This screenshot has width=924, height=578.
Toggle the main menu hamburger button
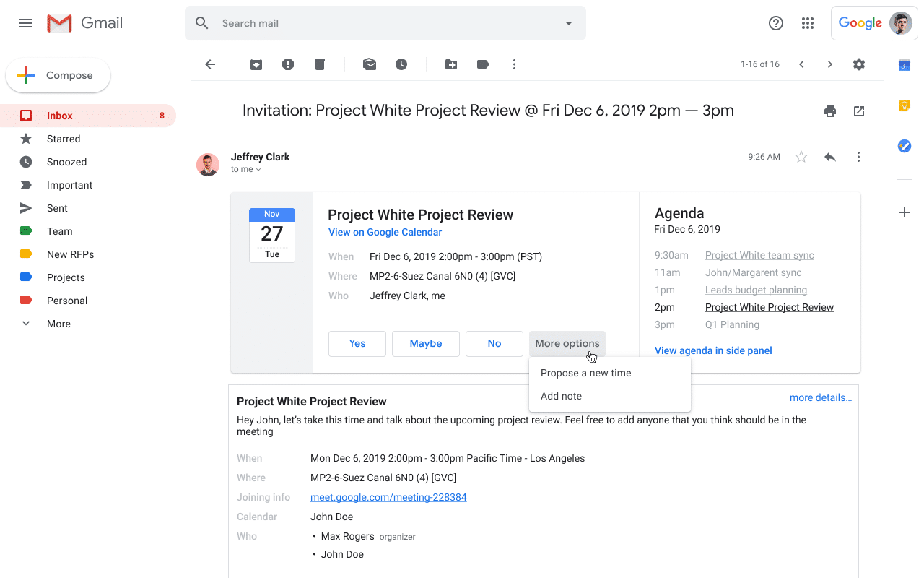[x=26, y=23]
